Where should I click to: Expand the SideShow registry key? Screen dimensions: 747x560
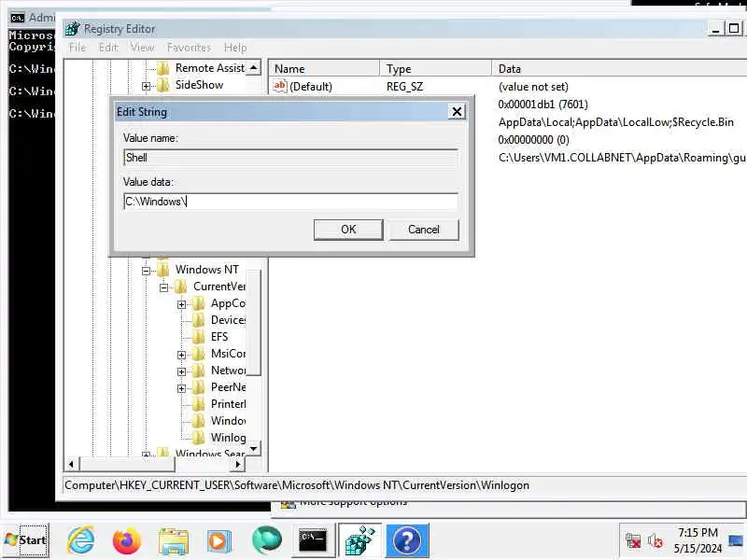pyautogui.click(x=147, y=86)
